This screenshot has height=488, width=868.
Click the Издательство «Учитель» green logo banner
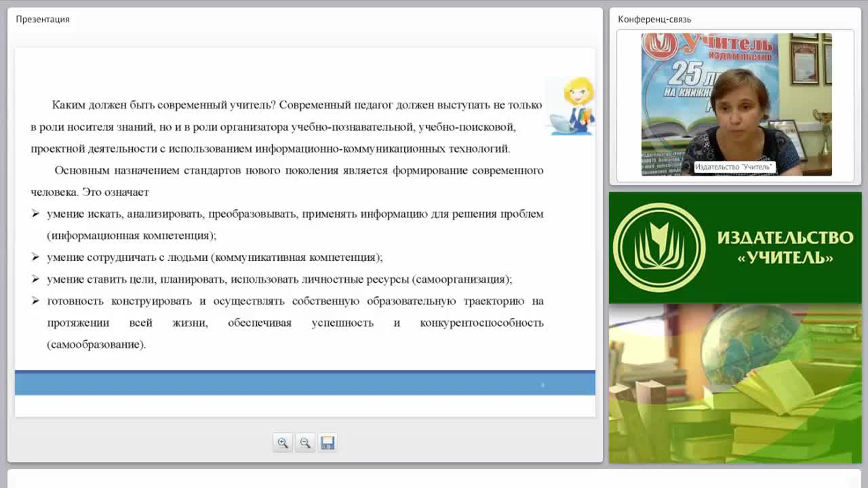point(735,248)
